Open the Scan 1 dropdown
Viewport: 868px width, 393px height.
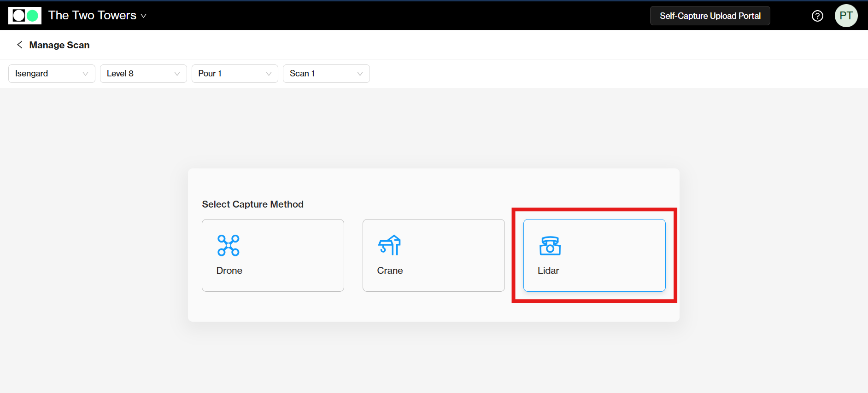point(326,74)
